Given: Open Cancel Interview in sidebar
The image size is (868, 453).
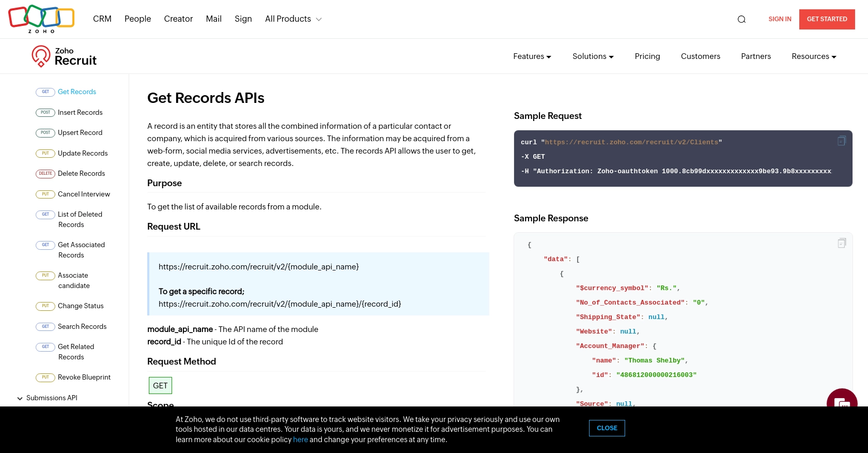Looking at the screenshot, I should point(84,194).
